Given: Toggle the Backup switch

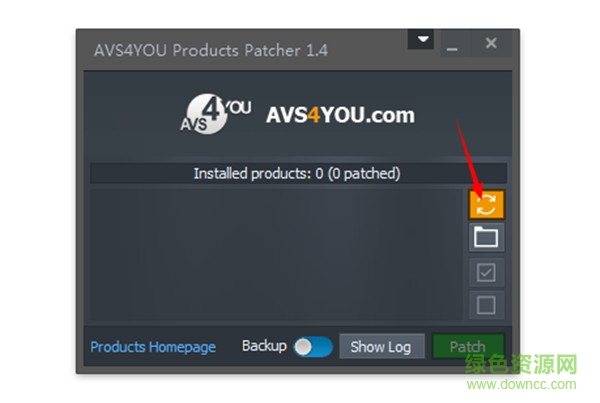Looking at the screenshot, I should (x=313, y=347).
